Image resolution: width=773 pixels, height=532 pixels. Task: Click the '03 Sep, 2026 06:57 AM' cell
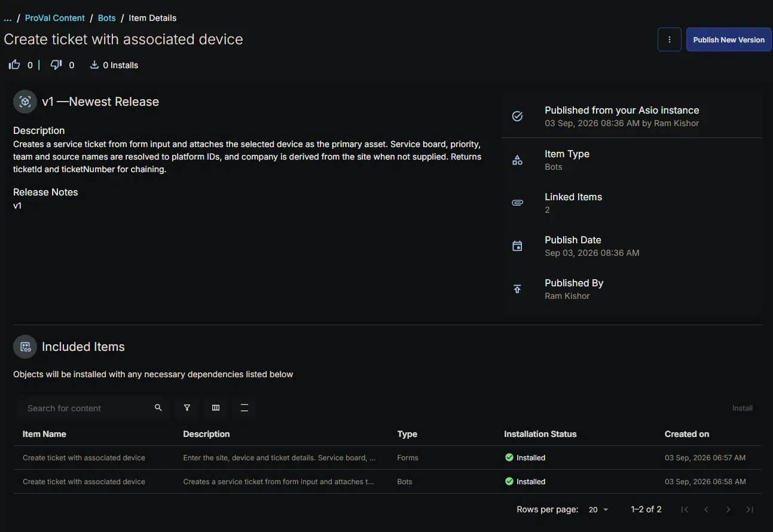click(705, 457)
